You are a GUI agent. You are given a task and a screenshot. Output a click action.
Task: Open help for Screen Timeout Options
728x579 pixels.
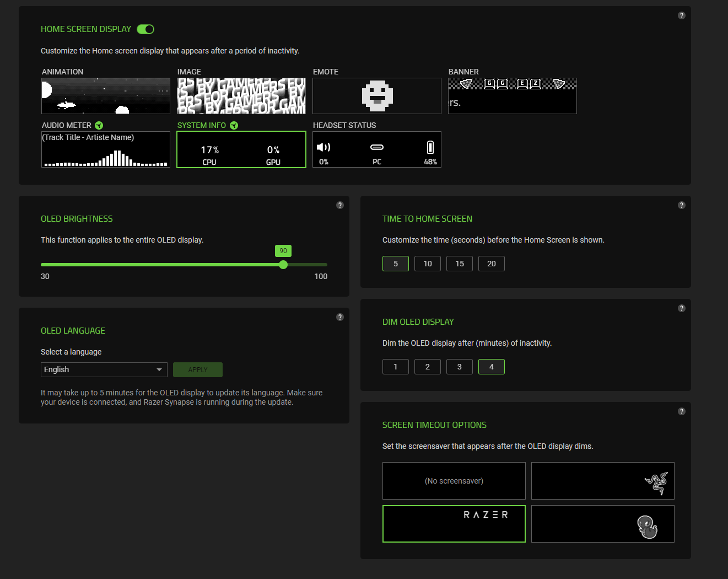click(681, 411)
